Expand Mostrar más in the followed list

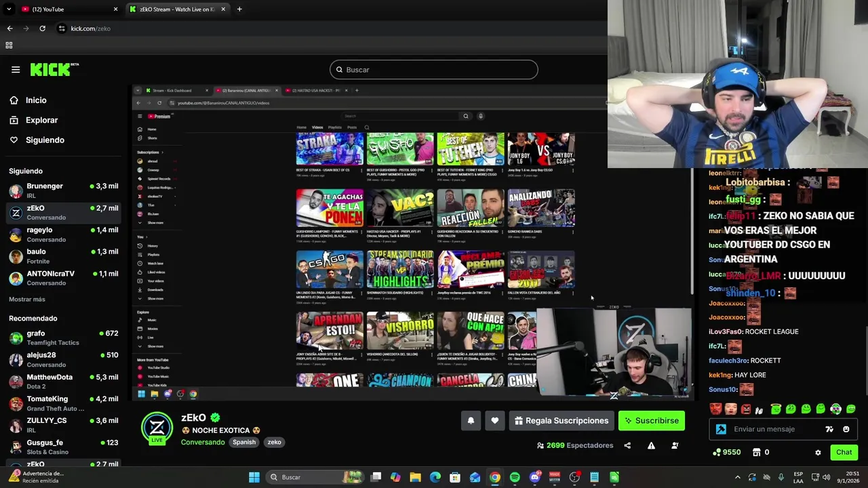coord(27,299)
